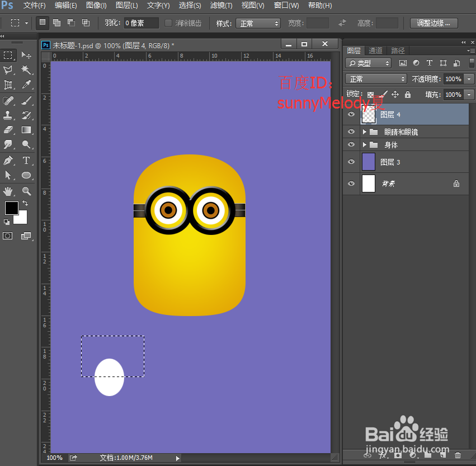Lock transparent pixels of layer
Screen dimensions: 476x466
370,95
